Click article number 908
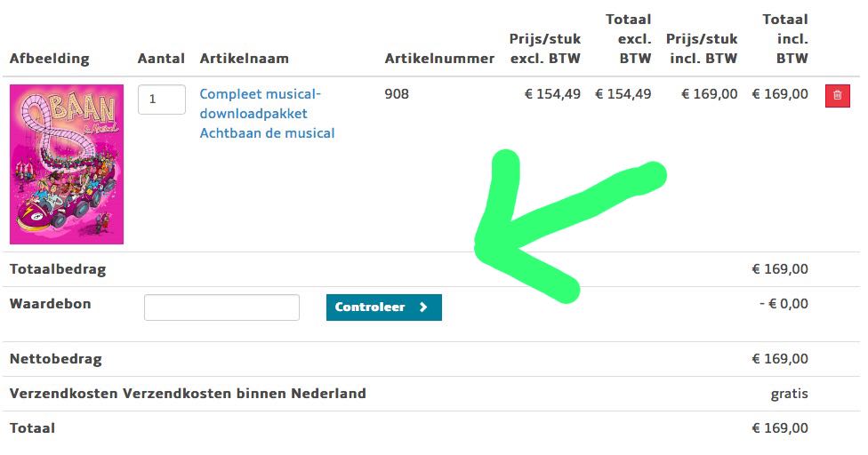This screenshot has height=455, width=868. tap(397, 93)
